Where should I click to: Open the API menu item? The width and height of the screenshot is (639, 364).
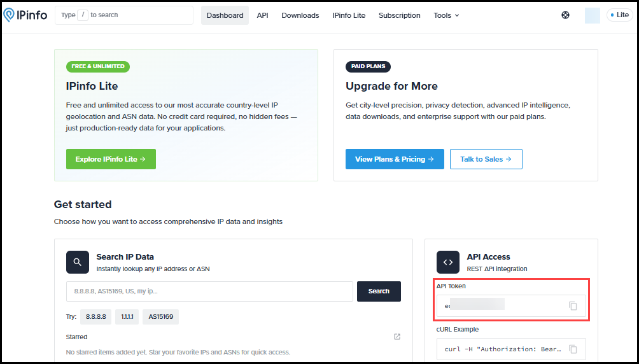pyautogui.click(x=262, y=15)
